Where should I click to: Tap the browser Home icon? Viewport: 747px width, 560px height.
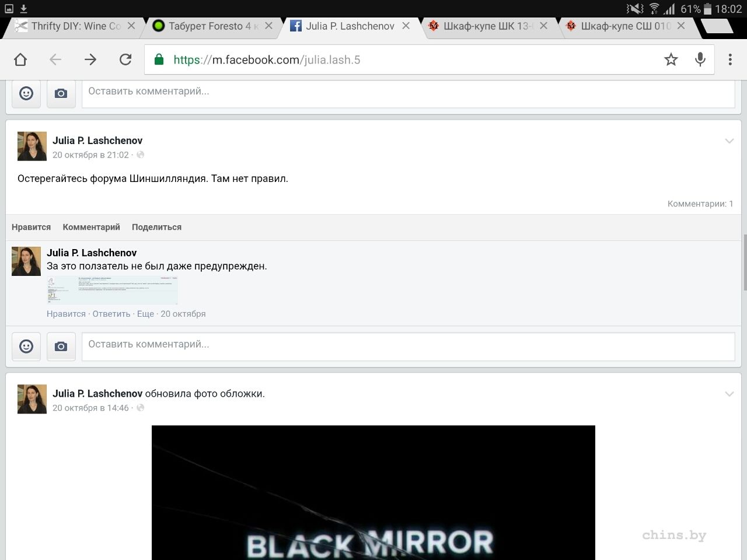tap(20, 60)
